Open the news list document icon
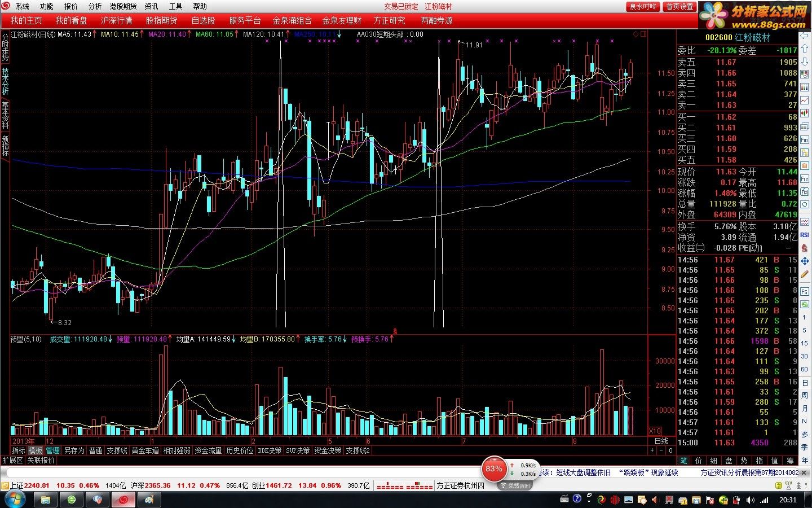This screenshot has height=508, width=812. (805, 126)
